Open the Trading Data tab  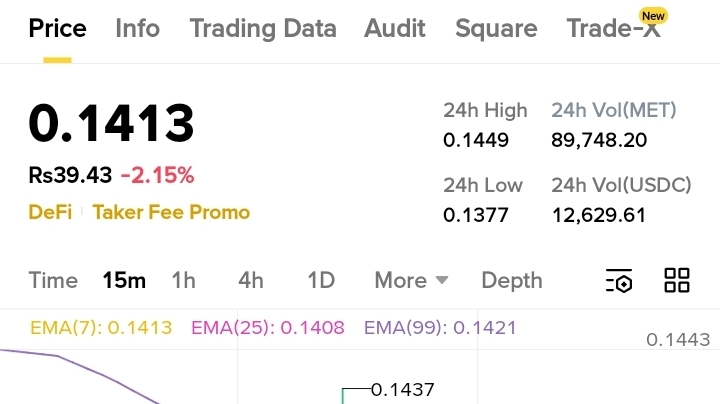pyautogui.click(x=262, y=28)
